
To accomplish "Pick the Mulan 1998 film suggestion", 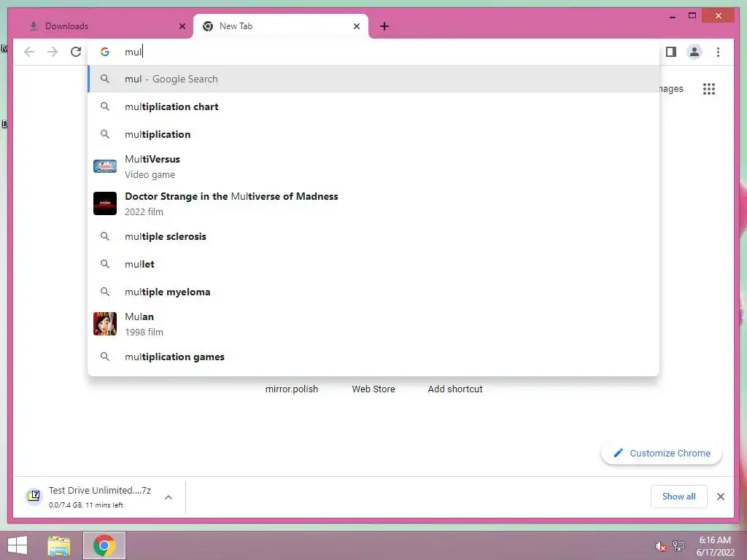I will (x=374, y=324).
